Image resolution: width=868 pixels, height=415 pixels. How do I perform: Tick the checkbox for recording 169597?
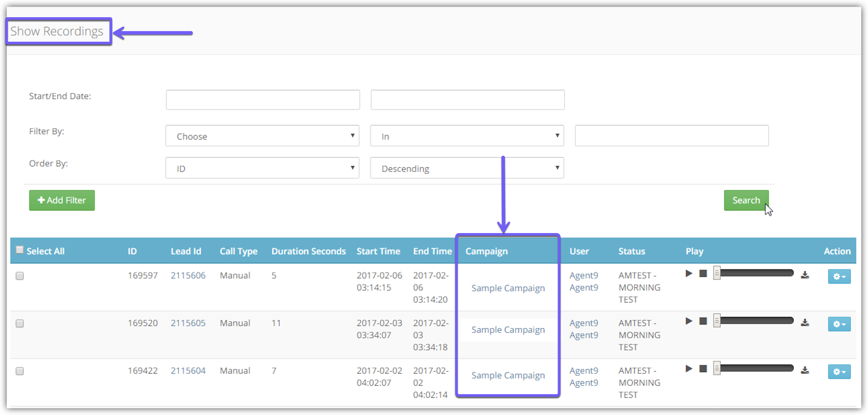(20, 276)
